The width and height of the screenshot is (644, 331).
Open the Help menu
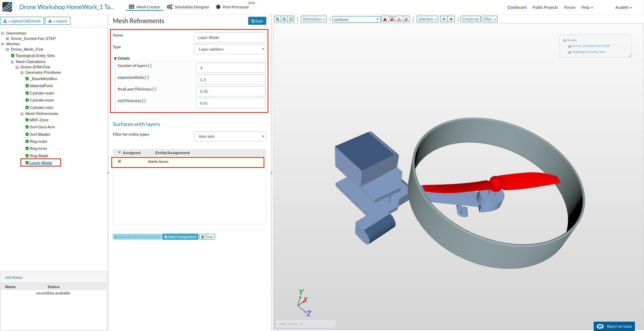point(587,7)
